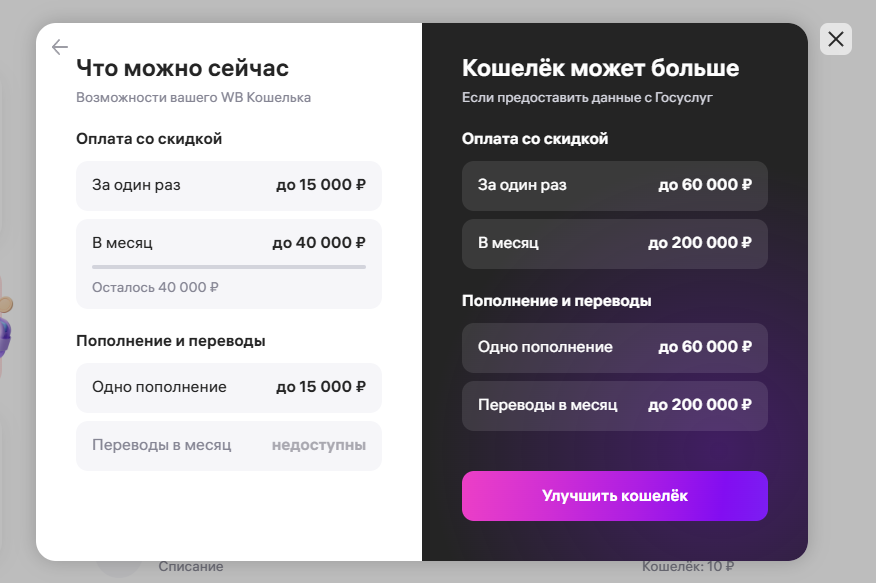This screenshot has height=583, width=876.
Task: Click Возможности вашего WB Кошелька subtitle
Action: tap(194, 98)
